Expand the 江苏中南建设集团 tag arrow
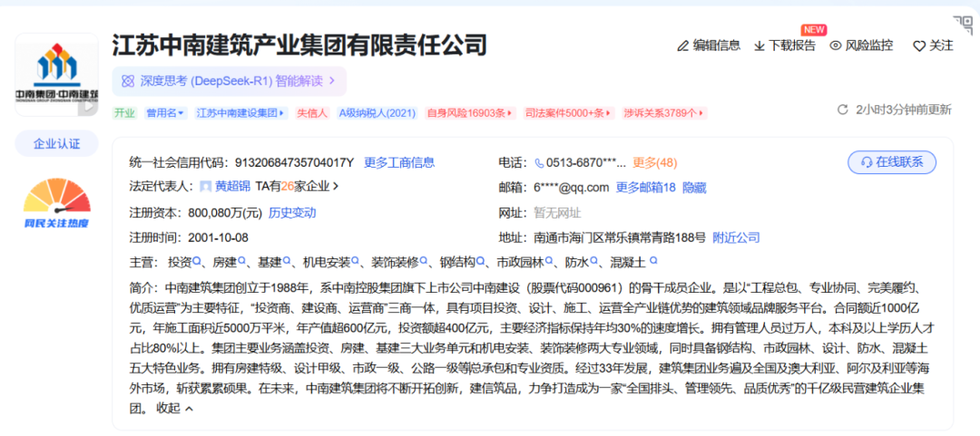 (281, 113)
